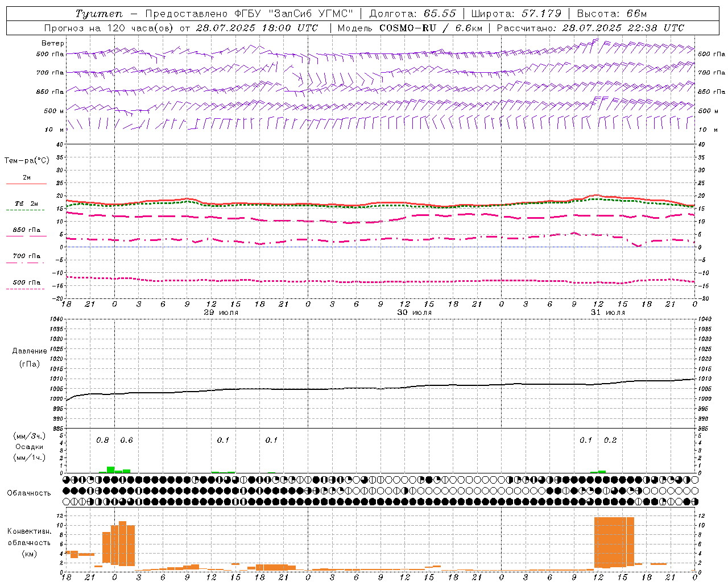The height and width of the screenshot is (582, 728).
Task: Click the 29 июля date label
Action: point(221,313)
